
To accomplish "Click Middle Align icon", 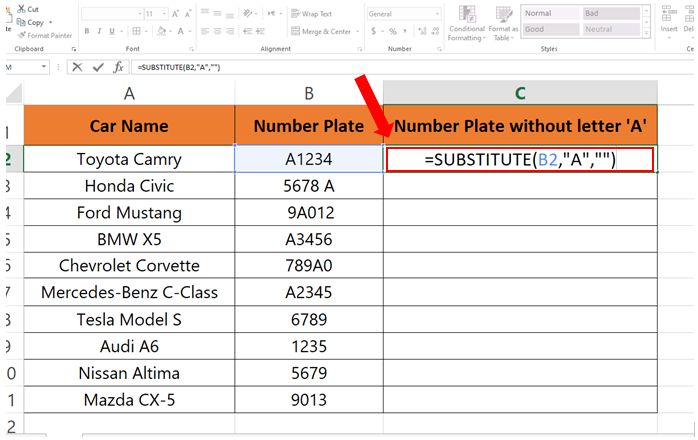I will (x=217, y=13).
